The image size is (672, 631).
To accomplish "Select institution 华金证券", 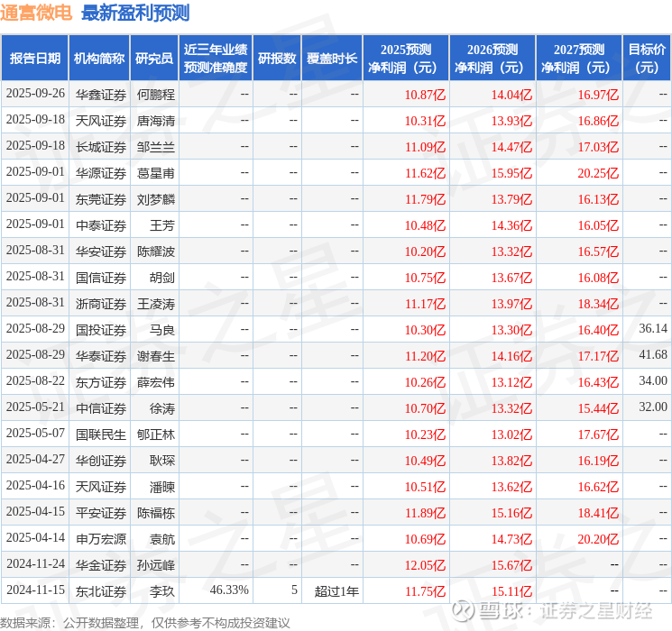I will point(101,565).
